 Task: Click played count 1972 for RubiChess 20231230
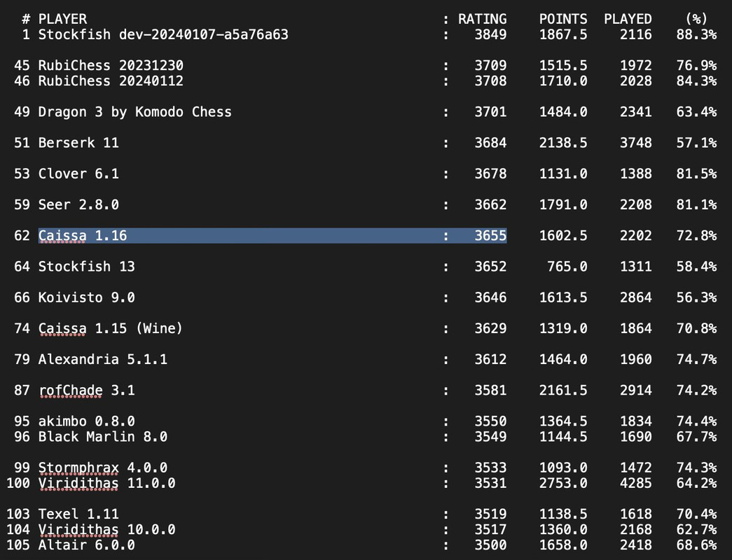(635, 65)
